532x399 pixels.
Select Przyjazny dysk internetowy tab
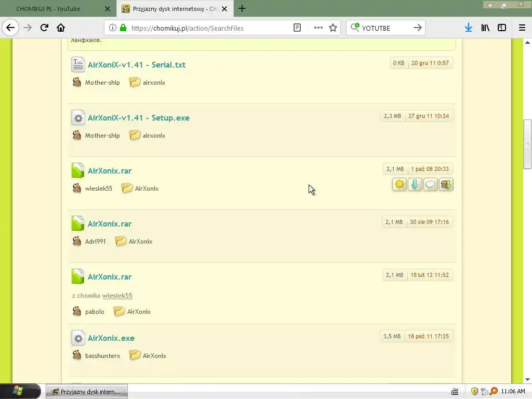click(x=175, y=9)
